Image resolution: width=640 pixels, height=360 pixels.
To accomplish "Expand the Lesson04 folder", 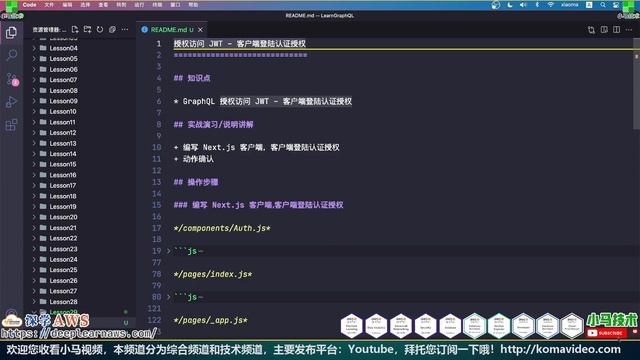I will click(x=34, y=48).
